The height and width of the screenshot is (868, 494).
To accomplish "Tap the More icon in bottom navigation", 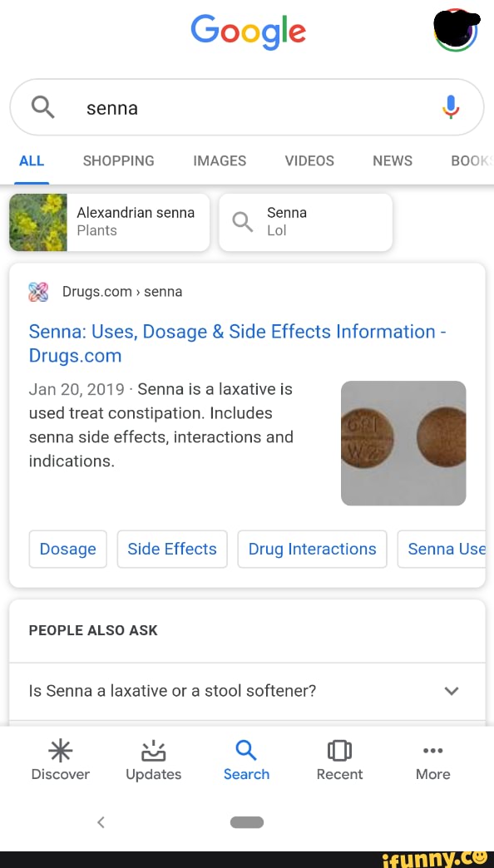I will click(x=432, y=758).
